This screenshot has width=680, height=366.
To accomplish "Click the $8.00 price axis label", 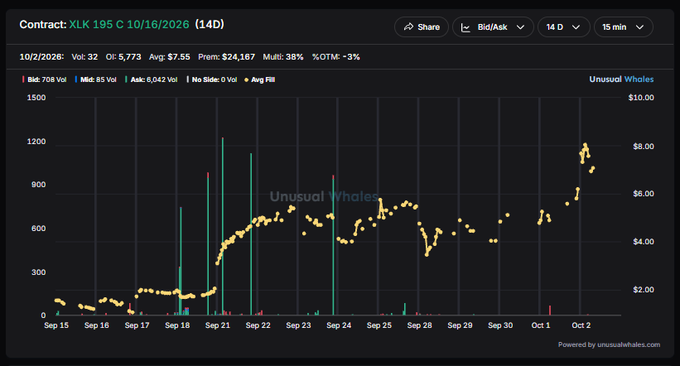I will coord(643,146).
